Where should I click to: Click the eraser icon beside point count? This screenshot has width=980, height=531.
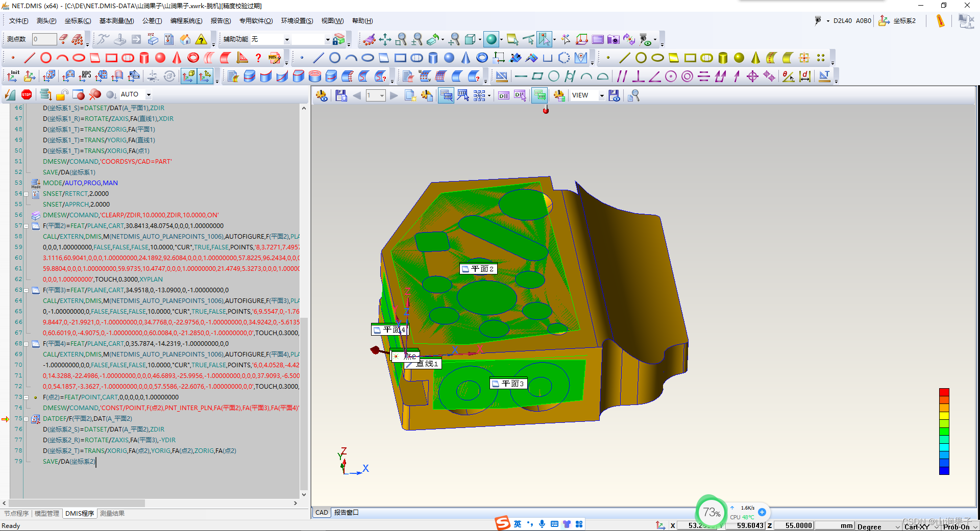[x=63, y=39]
